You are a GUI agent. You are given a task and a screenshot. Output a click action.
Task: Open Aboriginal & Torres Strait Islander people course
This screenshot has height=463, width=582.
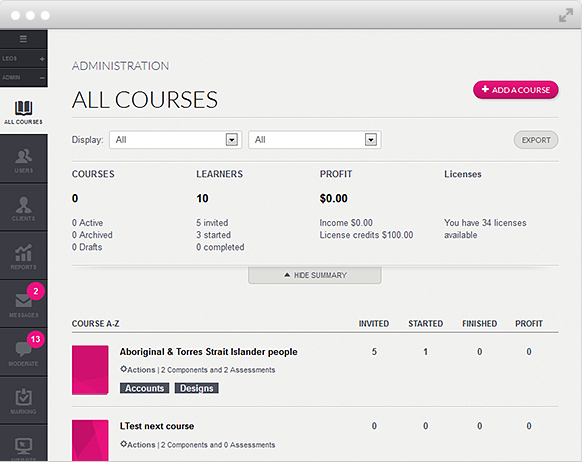pos(208,352)
